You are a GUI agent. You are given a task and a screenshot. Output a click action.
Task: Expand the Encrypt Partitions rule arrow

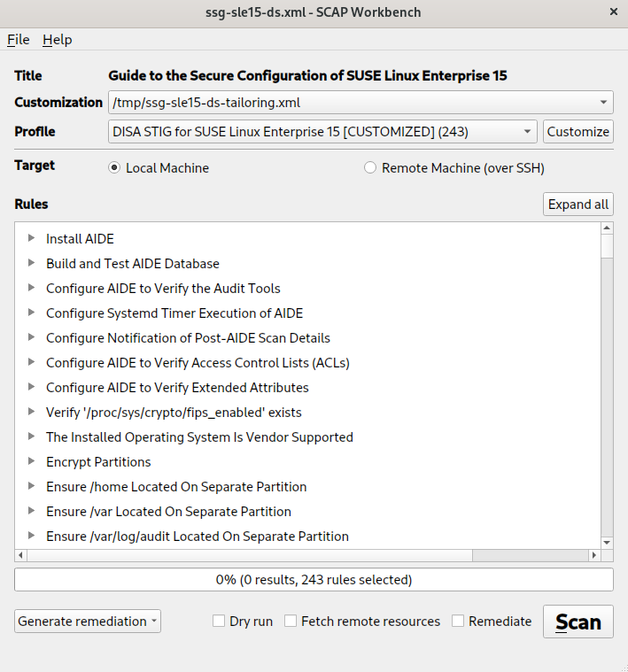pos(32,461)
